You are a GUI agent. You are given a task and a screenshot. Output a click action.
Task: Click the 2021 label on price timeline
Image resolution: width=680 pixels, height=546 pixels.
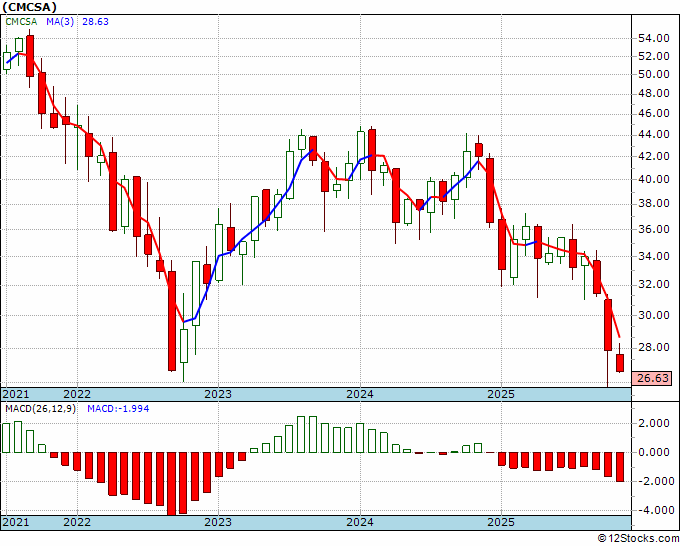click(16, 394)
